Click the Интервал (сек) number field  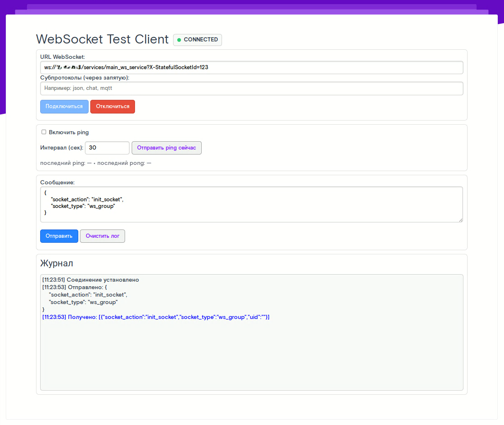[107, 148]
